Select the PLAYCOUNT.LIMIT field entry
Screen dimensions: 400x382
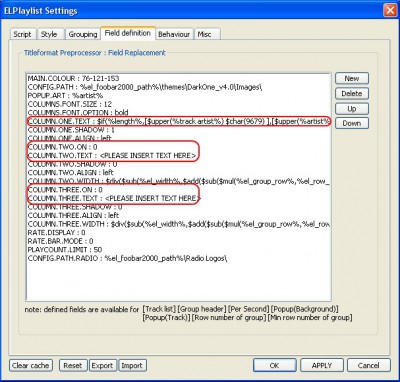(65, 250)
